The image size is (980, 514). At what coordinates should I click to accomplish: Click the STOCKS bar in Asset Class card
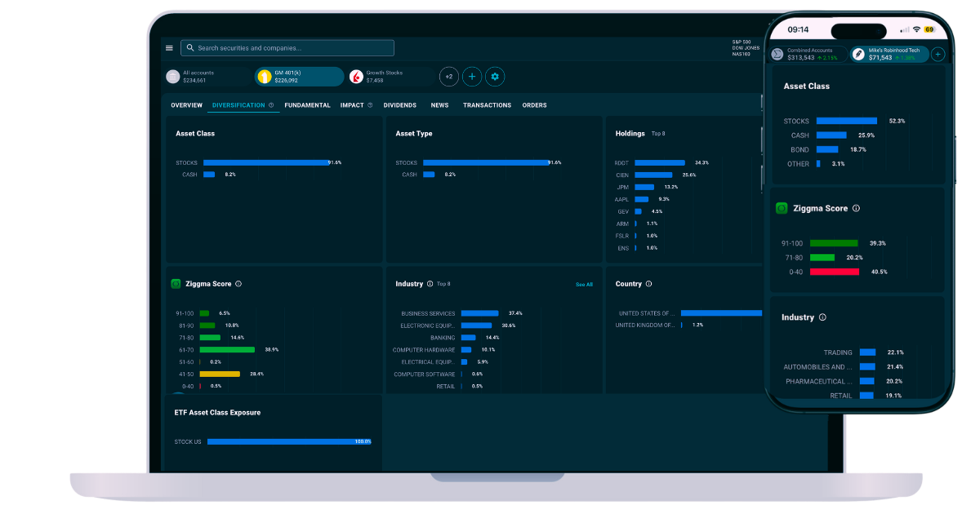point(265,162)
